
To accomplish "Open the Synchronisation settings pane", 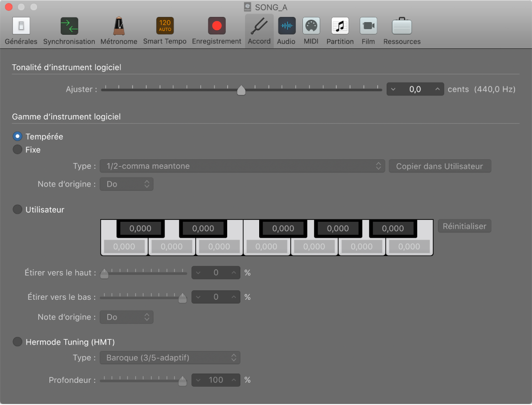I will [69, 31].
